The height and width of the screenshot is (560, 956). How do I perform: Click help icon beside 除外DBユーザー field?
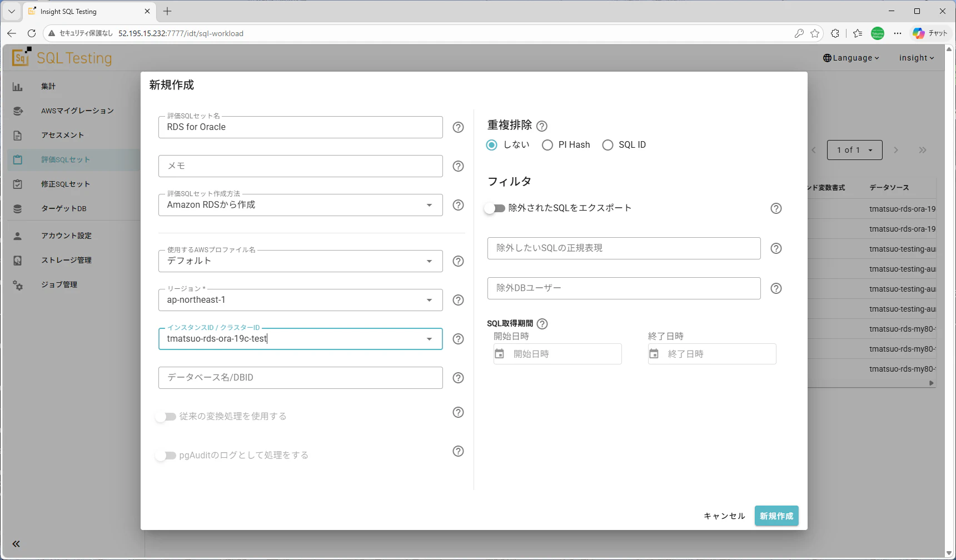tap(776, 288)
